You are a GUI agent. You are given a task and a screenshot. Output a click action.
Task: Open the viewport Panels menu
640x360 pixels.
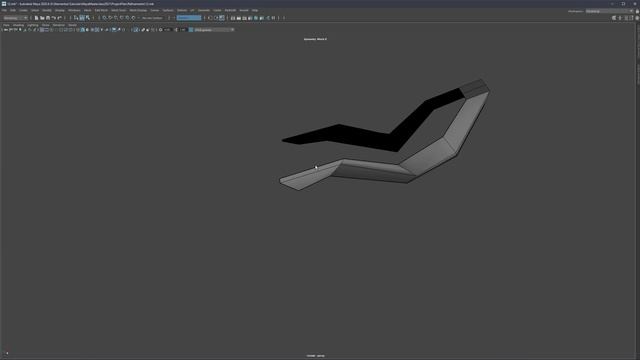[72, 25]
